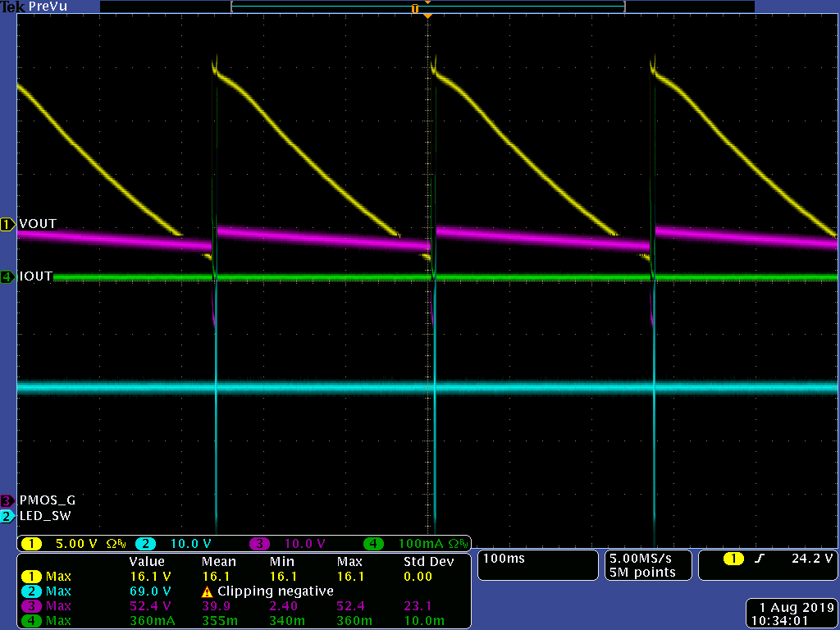
Task: Click the channel 2 Max measurement badge
Action: tap(32, 591)
